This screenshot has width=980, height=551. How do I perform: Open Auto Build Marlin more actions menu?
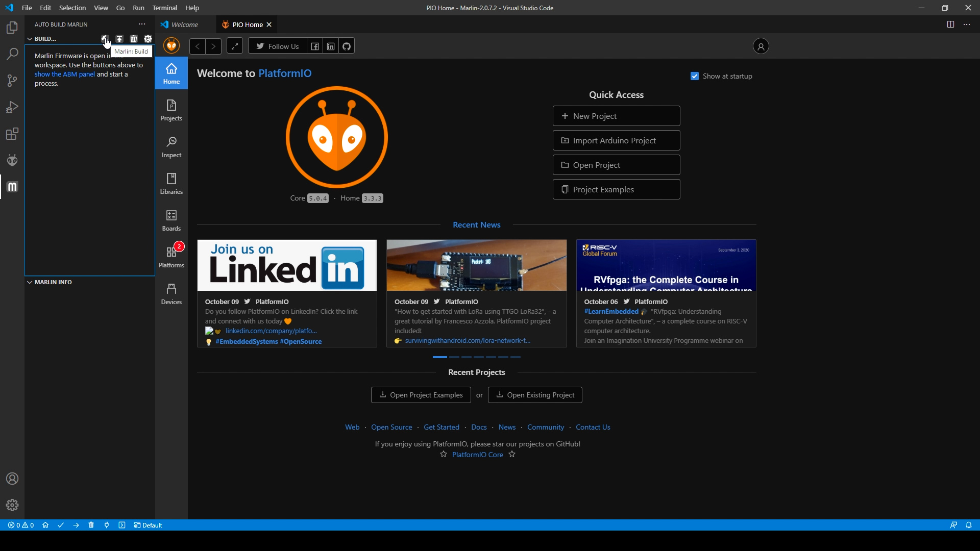coord(141,24)
